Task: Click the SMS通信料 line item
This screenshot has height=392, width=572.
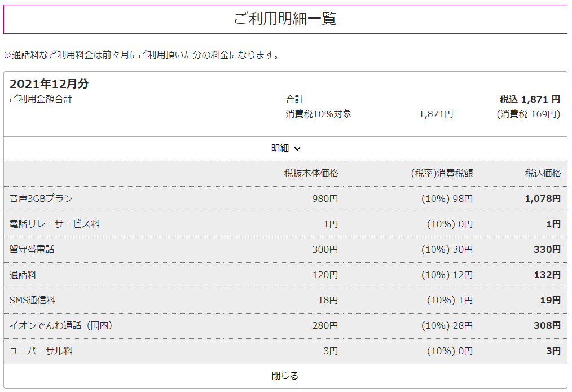Action: point(32,300)
